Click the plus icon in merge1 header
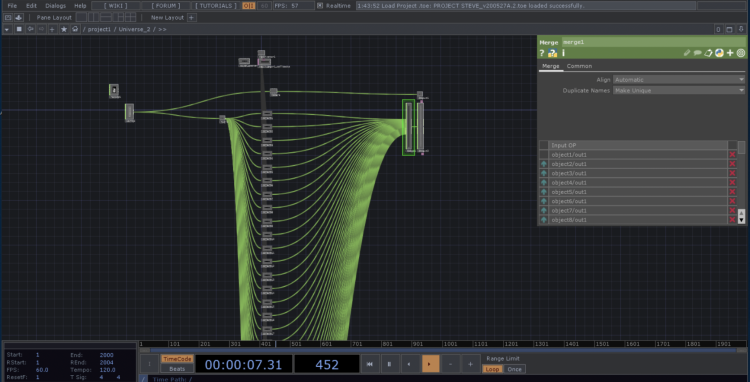The image size is (750, 382). [730, 53]
